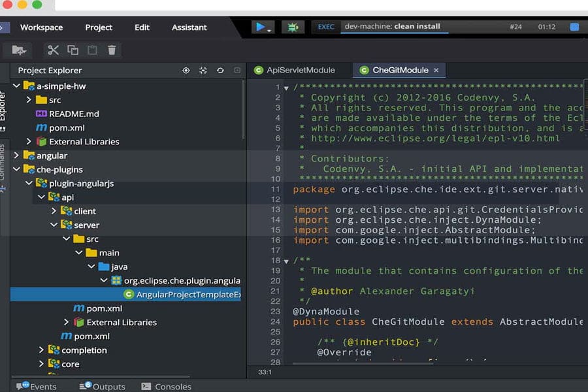Collapse the a-simple-hw project folder
Image resolution: width=588 pixels, height=392 pixels.
(x=16, y=86)
